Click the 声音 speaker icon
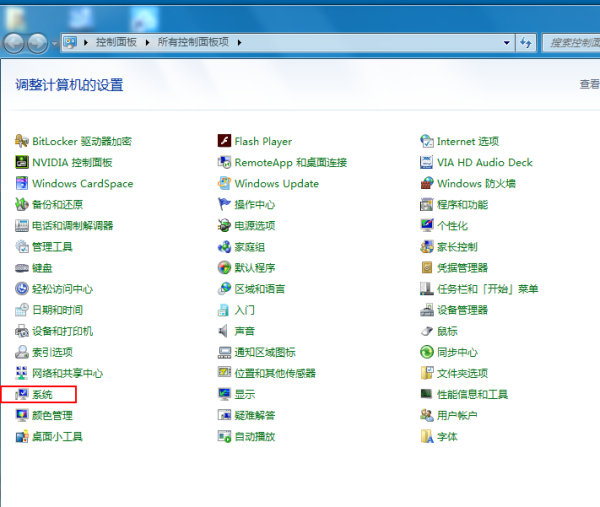600x507 pixels. pos(224,331)
